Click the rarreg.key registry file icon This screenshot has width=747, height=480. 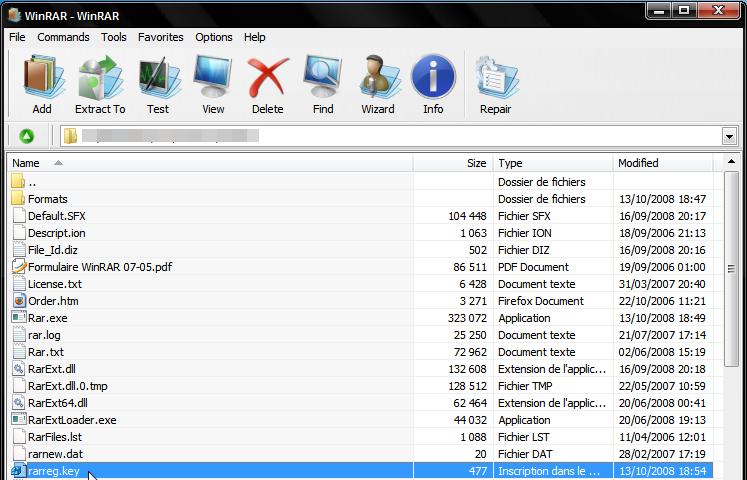18,470
